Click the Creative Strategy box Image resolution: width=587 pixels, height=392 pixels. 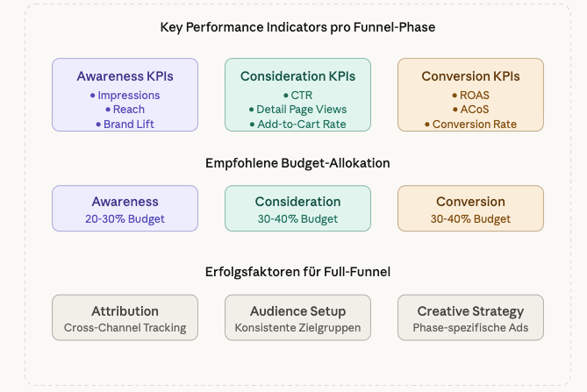click(x=470, y=318)
